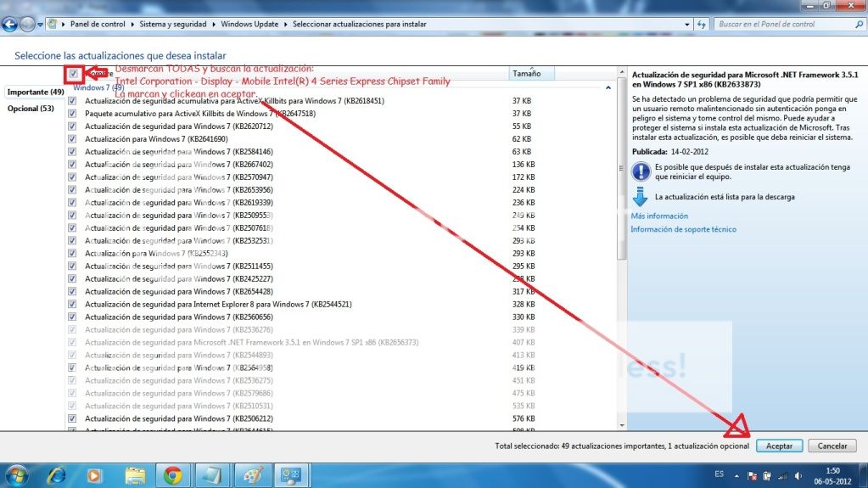868x488 pixels.
Task: Open 'Información de soporte técnico' link
Action: point(684,229)
